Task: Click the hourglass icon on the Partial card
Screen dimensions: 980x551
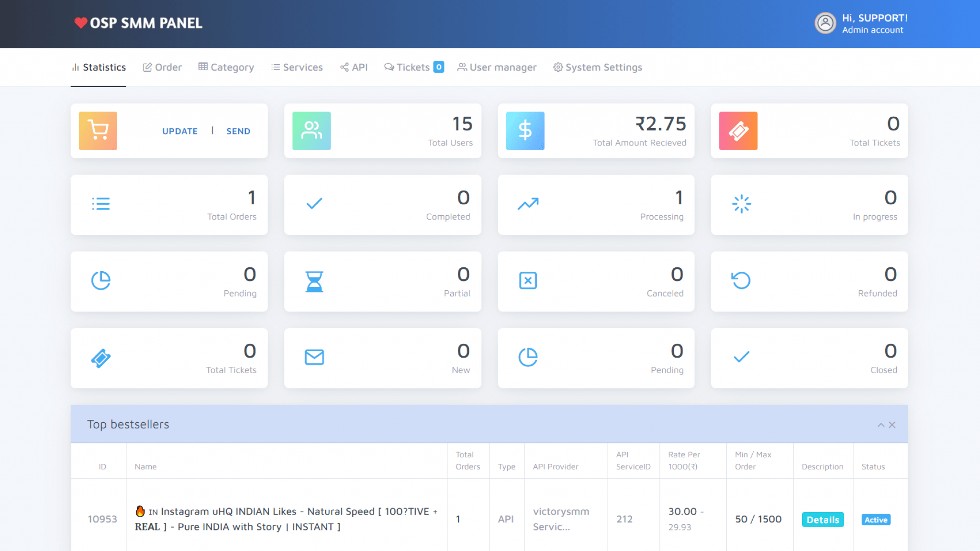Action: pos(314,281)
